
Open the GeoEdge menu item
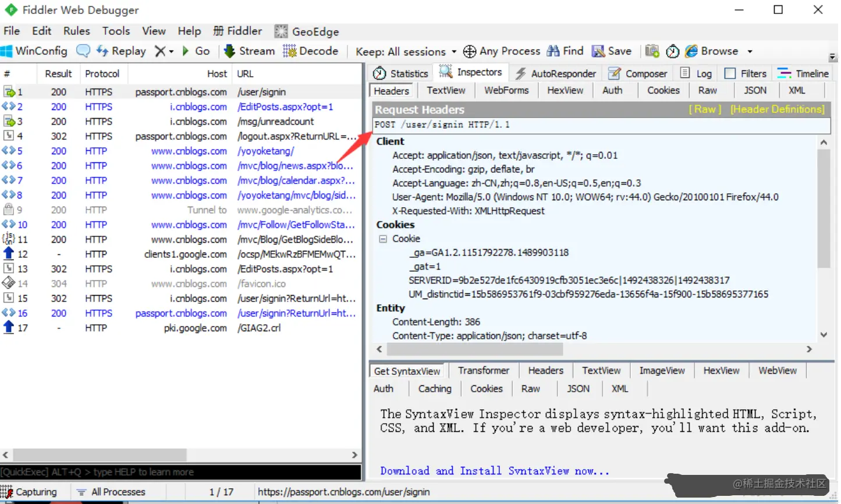click(x=307, y=31)
